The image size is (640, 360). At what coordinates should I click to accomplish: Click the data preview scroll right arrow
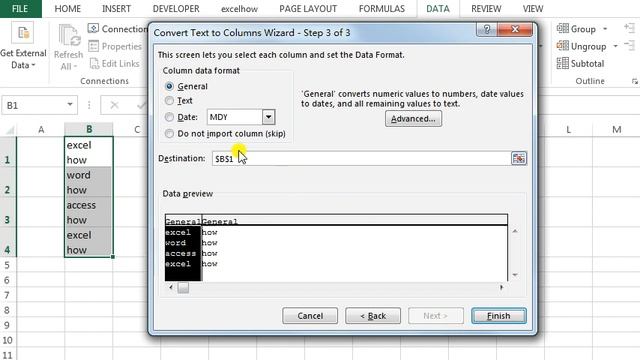pos(502,287)
